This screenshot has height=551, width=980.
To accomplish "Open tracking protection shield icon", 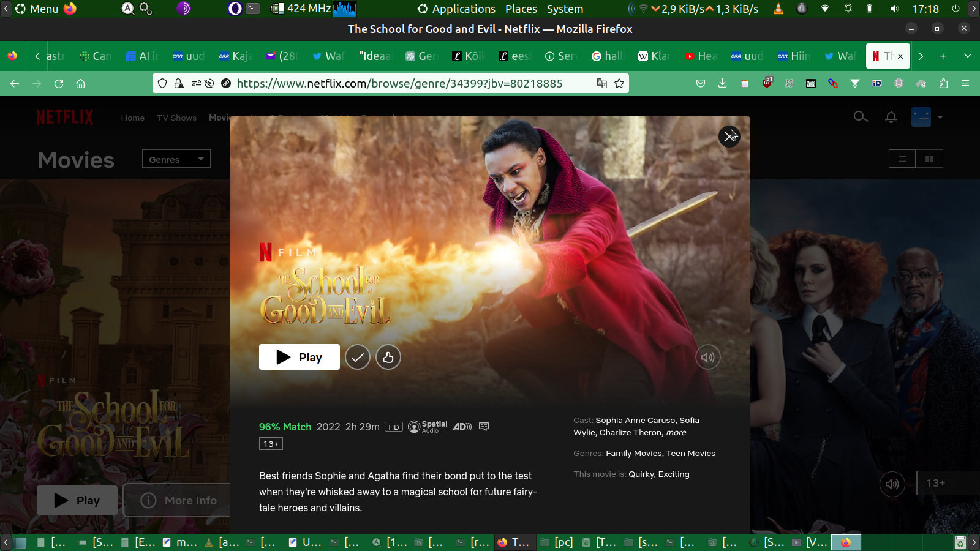I will 162,83.
